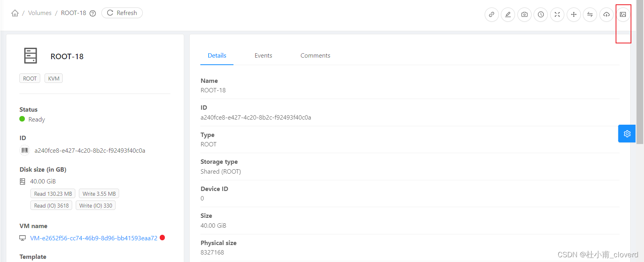644x262 pixels.
Task: Click the Shared (ROOT) storage type value
Action: 221,172
